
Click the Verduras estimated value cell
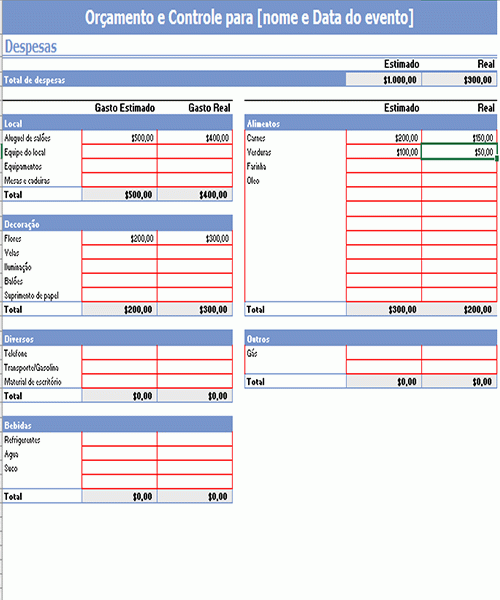(384, 152)
